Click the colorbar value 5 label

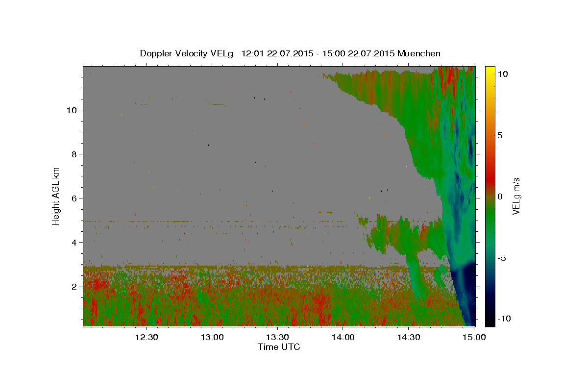click(x=500, y=135)
